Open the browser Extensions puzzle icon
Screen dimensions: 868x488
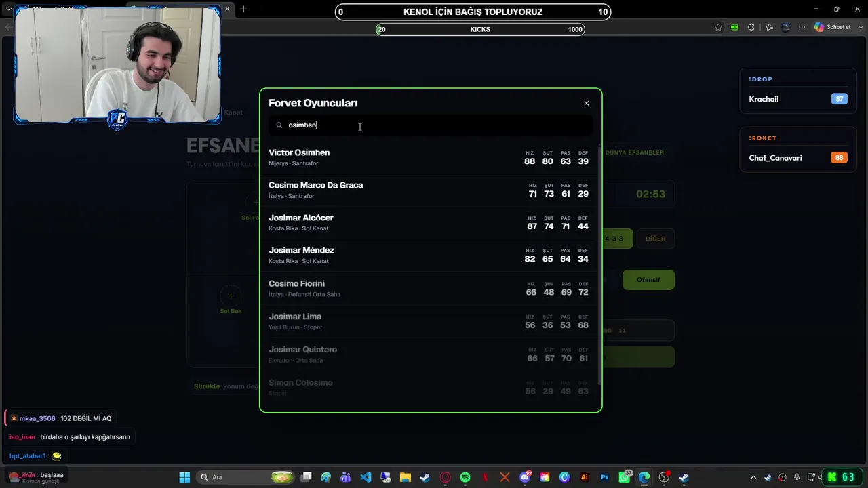coord(751,27)
